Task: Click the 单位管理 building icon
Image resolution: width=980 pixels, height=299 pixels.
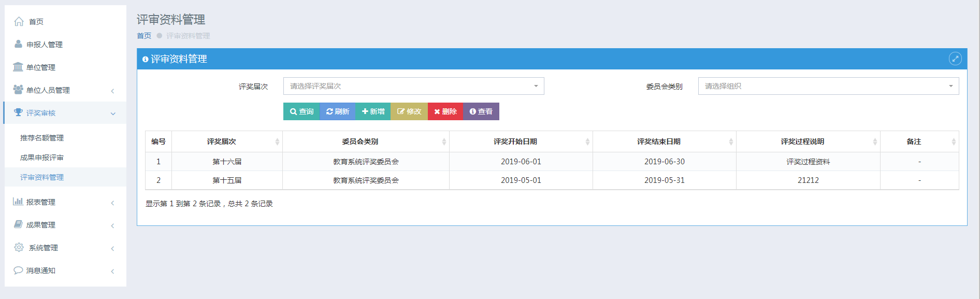Action: point(18,67)
